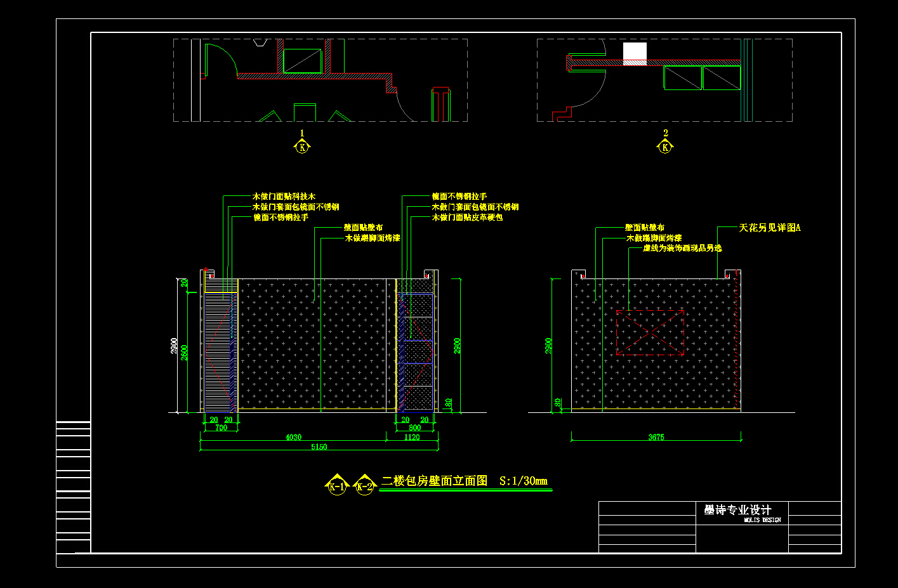Click the view marker numbered 1 above K
The height and width of the screenshot is (588, 898).
pyautogui.click(x=303, y=143)
